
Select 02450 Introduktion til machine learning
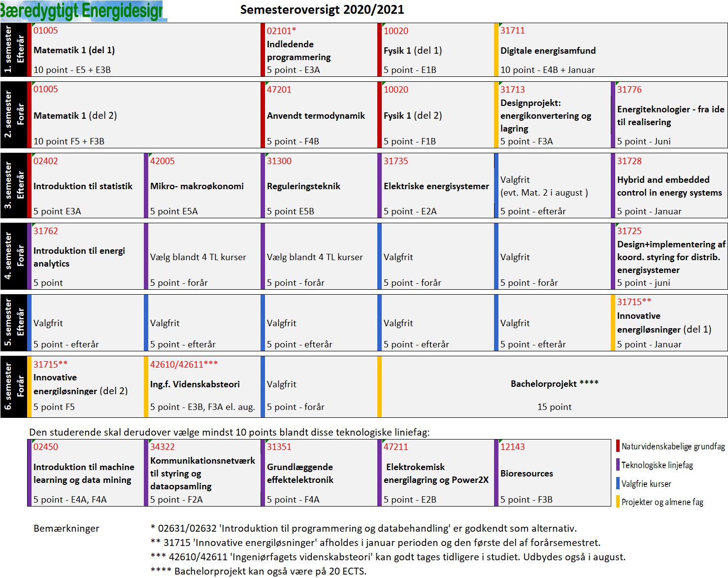tap(86, 473)
